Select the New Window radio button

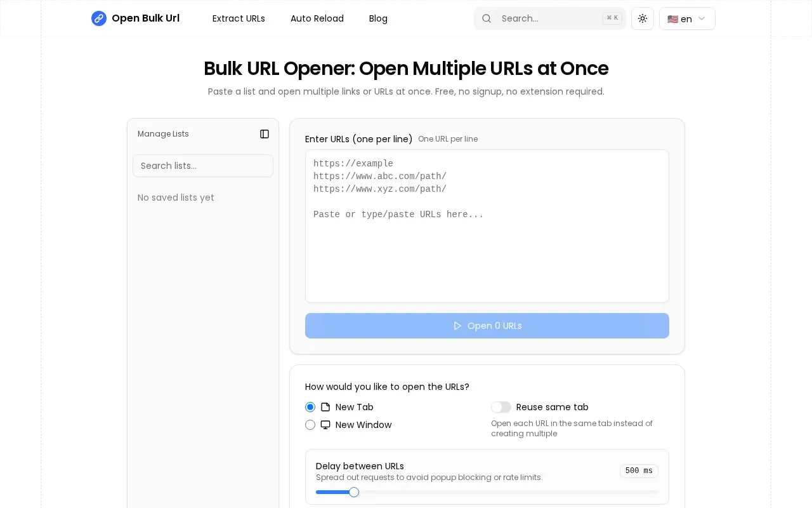[310, 425]
